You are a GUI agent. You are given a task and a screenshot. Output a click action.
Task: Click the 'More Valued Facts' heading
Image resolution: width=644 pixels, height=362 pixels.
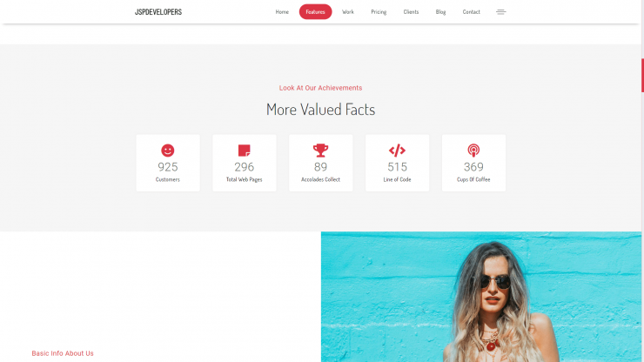coord(321,110)
